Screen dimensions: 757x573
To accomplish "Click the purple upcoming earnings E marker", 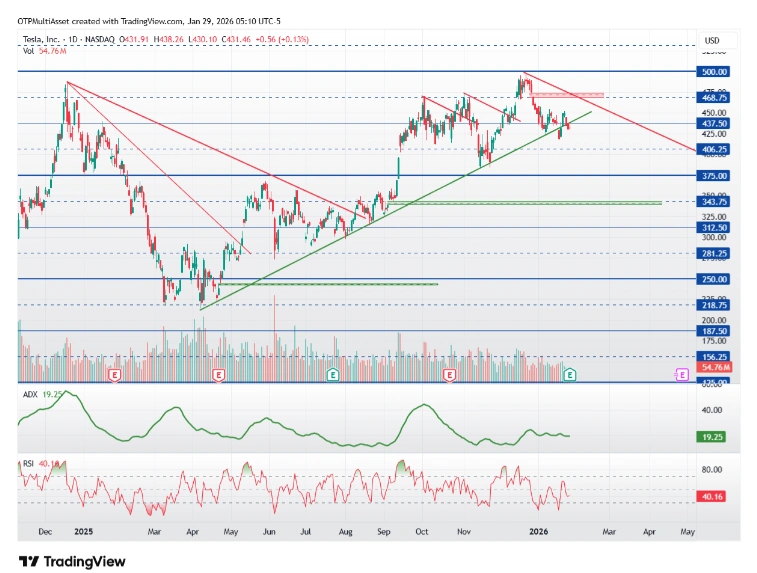I will point(682,374).
